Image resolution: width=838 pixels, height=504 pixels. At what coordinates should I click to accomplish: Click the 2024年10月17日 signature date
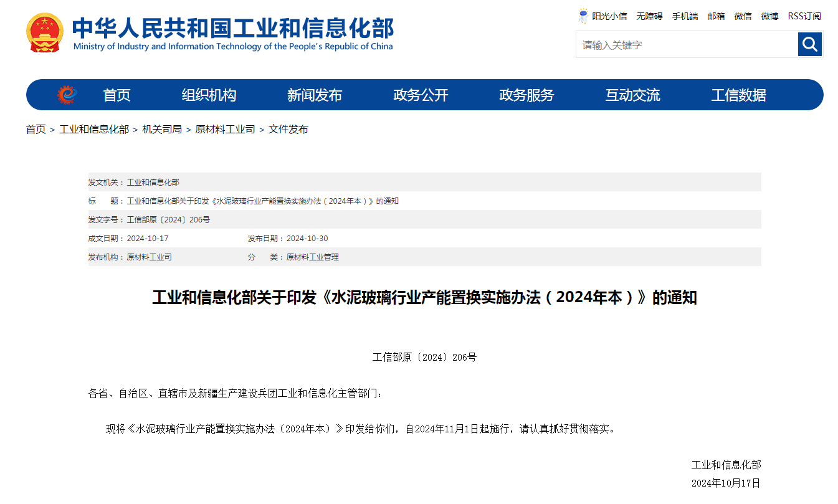pos(726,483)
